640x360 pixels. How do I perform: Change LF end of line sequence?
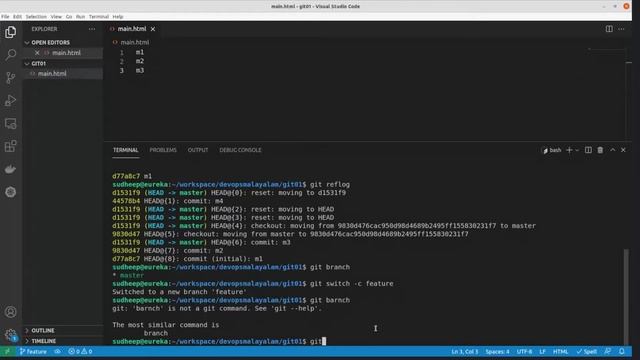pyautogui.click(x=542, y=352)
